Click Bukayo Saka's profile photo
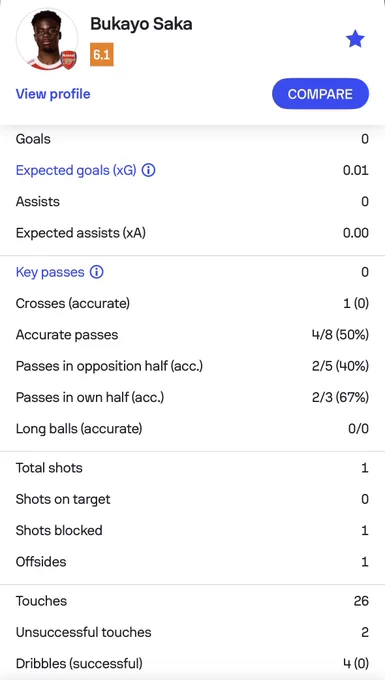Screen dimensions: 385x680 tap(47, 39)
